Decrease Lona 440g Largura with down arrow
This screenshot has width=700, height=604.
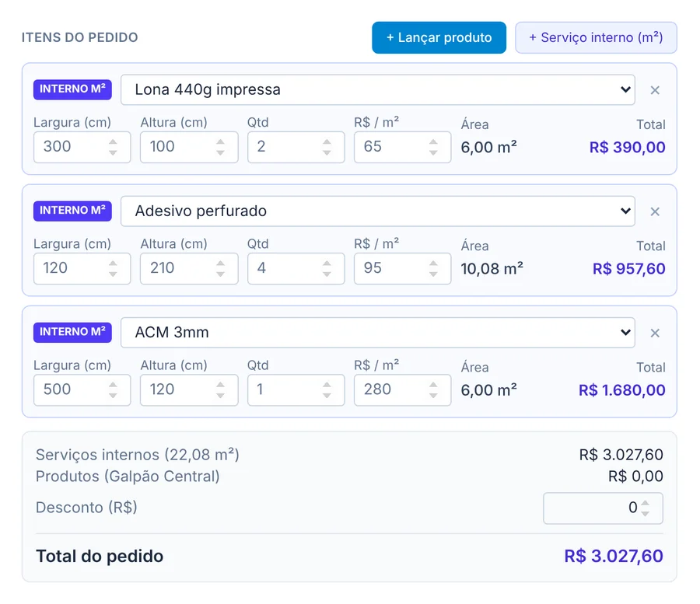click(x=113, y=152)
